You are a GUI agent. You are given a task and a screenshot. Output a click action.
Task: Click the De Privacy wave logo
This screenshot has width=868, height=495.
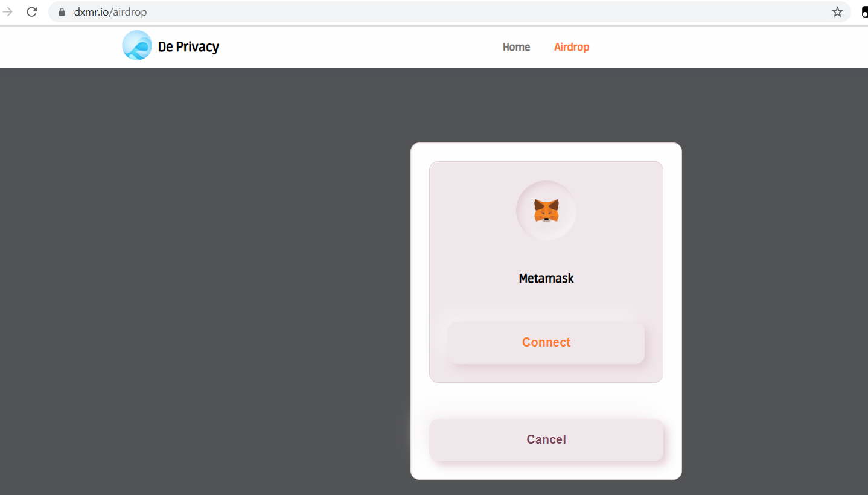(x=137, y=45)
